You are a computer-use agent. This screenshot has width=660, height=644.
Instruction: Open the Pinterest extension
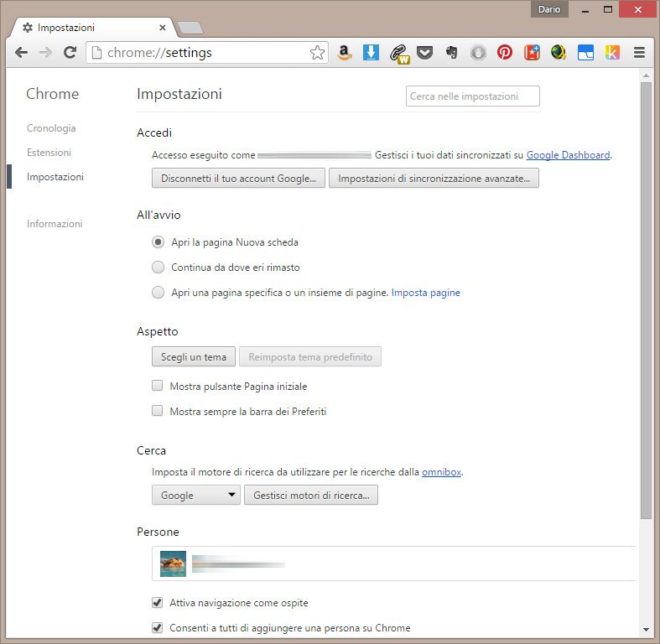coord(505,52)
